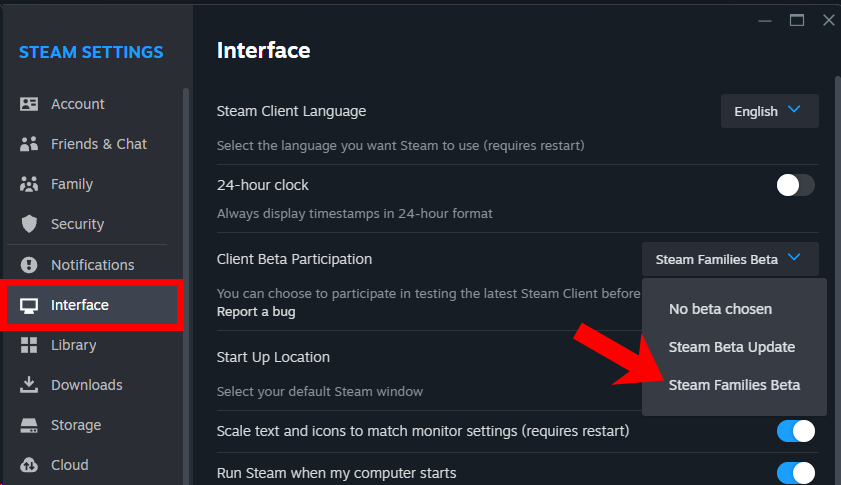Expand the Steam Client Language dropdown

[x=770, y=111]
